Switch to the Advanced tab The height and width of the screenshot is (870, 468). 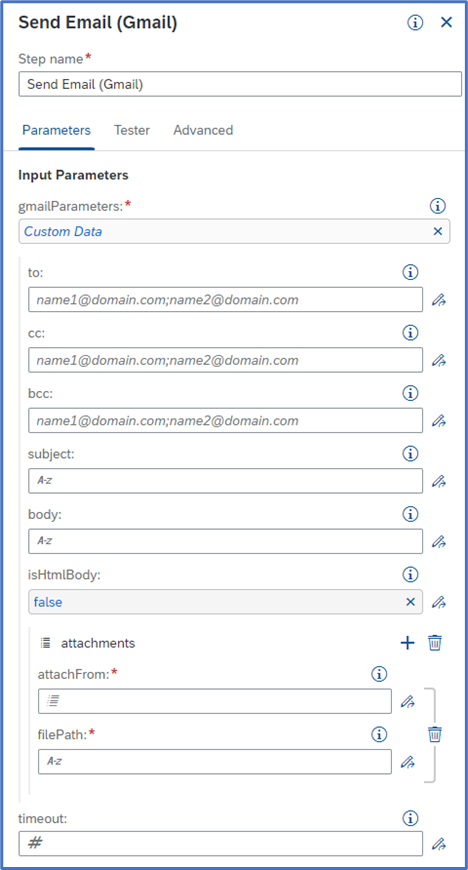tap(203, 130)
